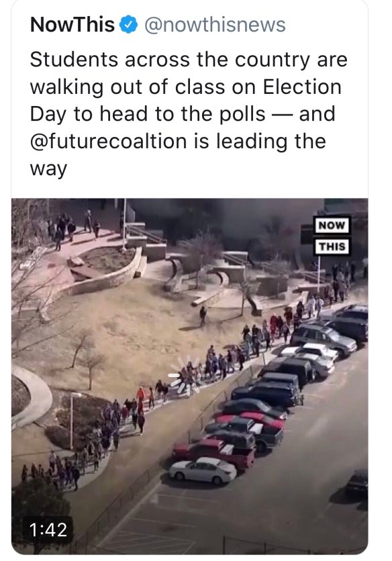
Task: Click the 1:42 video duration badge
Action: click(48, 529)
